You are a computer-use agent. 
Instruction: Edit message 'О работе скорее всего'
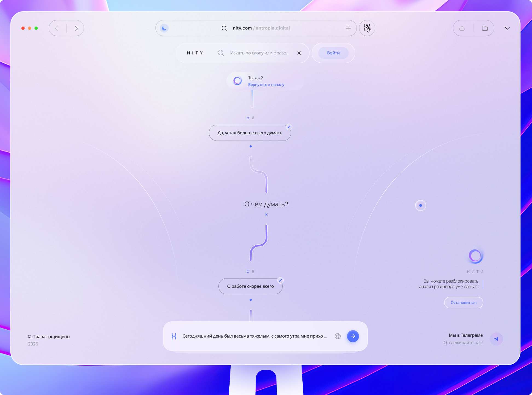[x=280, y=280]
